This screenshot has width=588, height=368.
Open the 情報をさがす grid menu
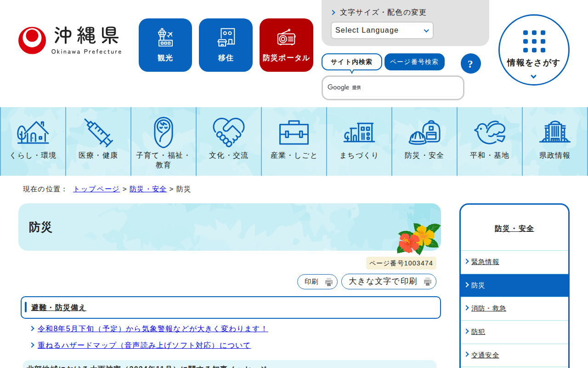coord(534,50)
